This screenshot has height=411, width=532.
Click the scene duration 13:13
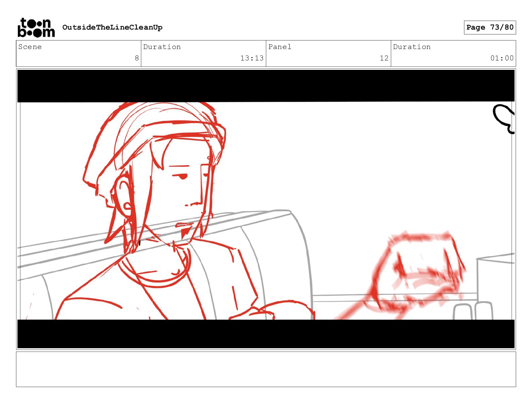pos(252,58)
